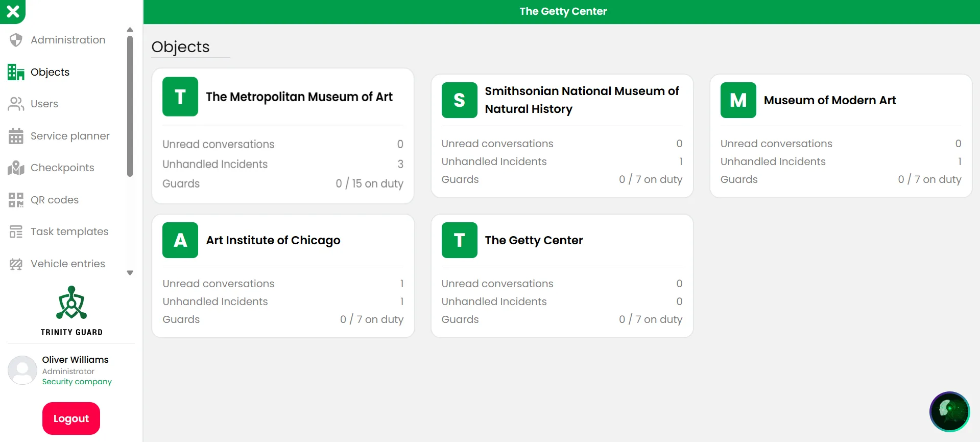The width and height of the screenshot is (980, 442).
Task: Click the Service planner calendar icon
Action: tap(16, 136)
